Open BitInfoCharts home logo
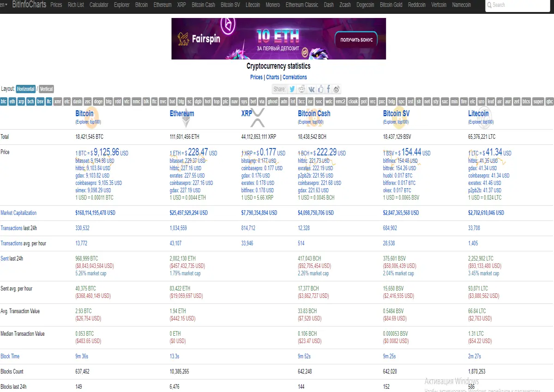Viewport: 554px width, 392px height. coord(29,5)
